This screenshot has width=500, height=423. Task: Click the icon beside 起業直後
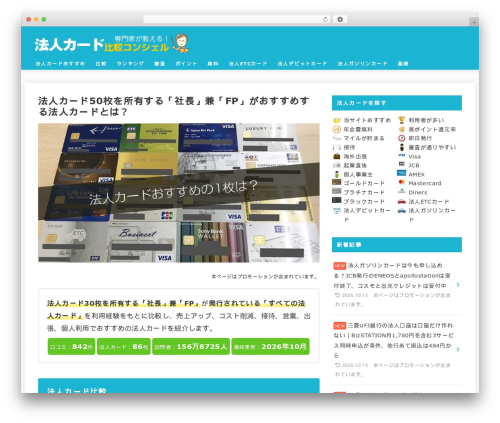point(337,165)
